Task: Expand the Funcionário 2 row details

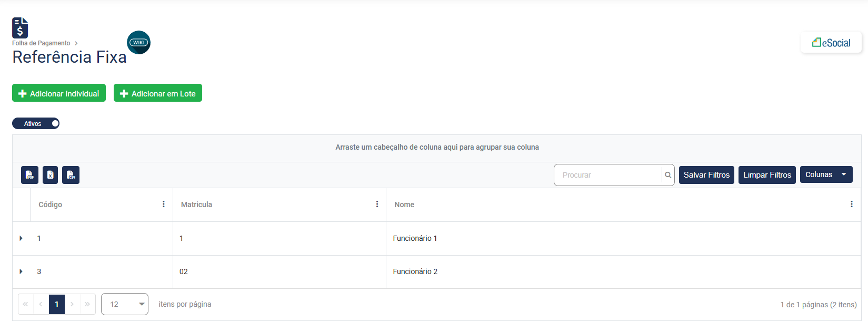Action: [21, 271]
